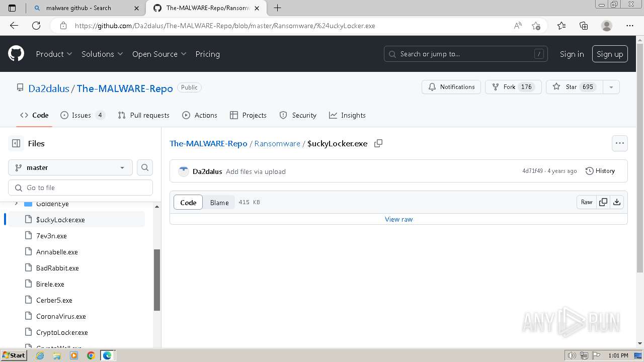The height and width of the screenshot is (362, 644).
Task: Click the View raw link
Action: coord(398,219)
